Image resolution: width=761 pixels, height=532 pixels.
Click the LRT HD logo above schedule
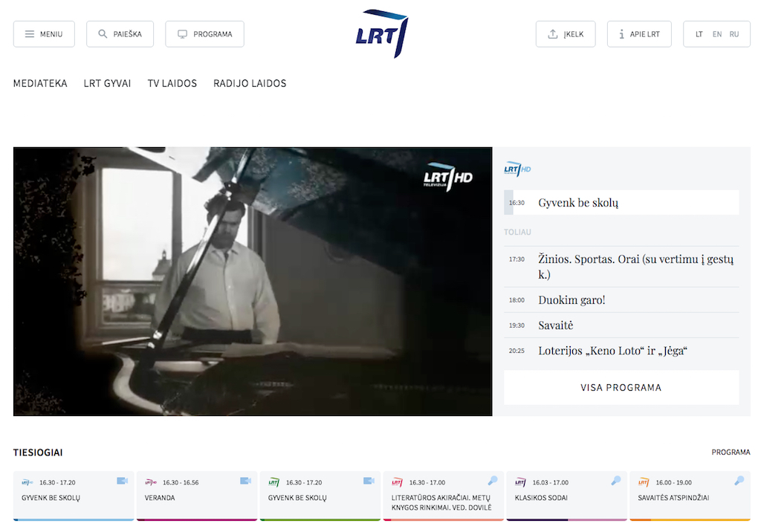coord(517,169)
